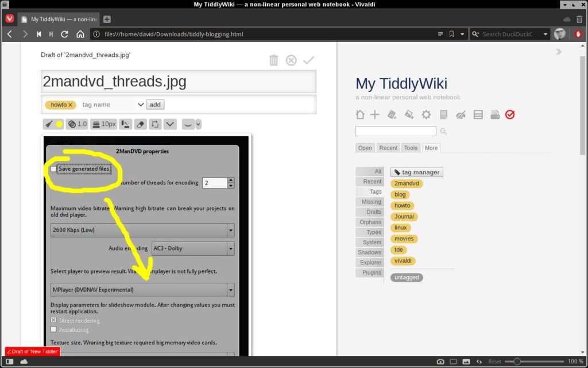
Task: Open the tag name suggestions dropdown
Action: (x=141, y=105)
